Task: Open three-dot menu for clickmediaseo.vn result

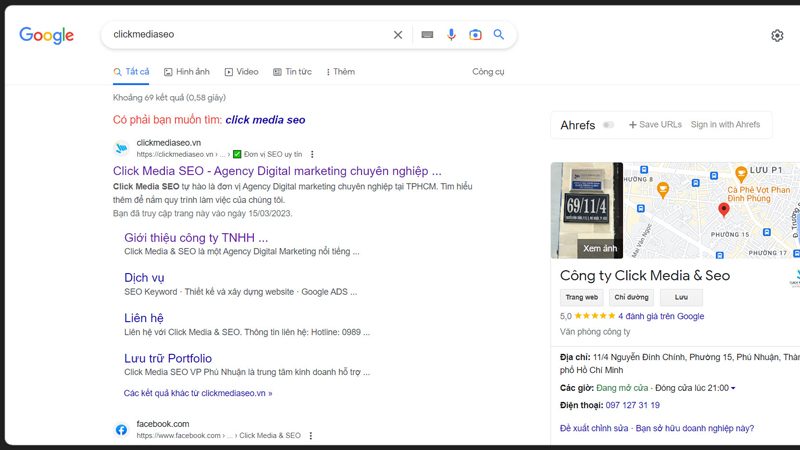Action: (x=312, y=154)
